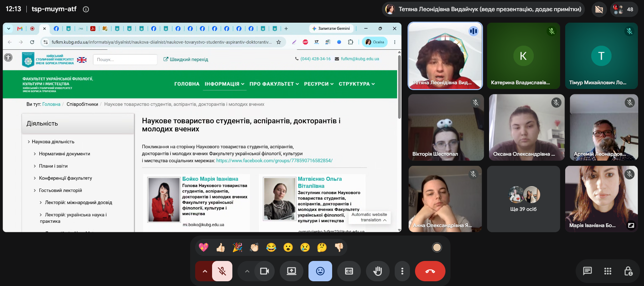
Task: Open Плани і звіти in sidebar
Action: 53,166
